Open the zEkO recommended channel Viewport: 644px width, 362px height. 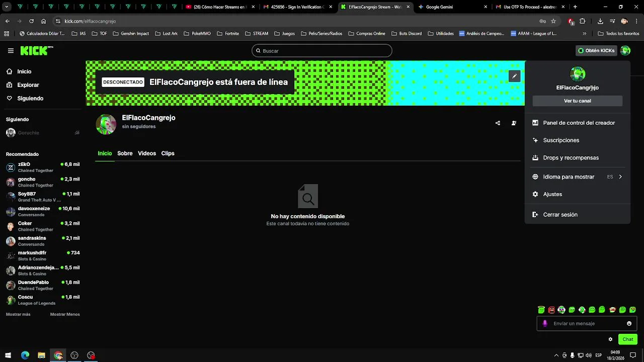pyautogui.click(x=43, y=167)
